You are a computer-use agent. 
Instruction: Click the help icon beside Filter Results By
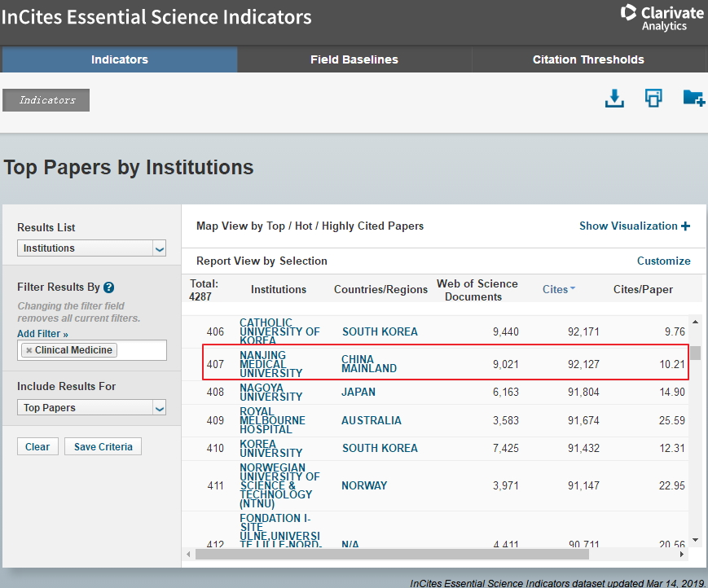tap(108, 287)
